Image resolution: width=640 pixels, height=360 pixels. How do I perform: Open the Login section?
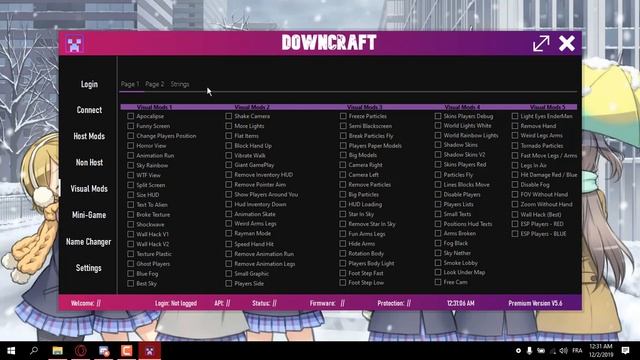pos(89,84)
